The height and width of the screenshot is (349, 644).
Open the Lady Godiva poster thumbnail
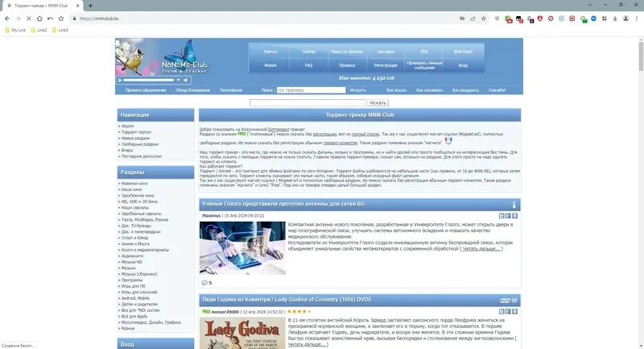242,333
